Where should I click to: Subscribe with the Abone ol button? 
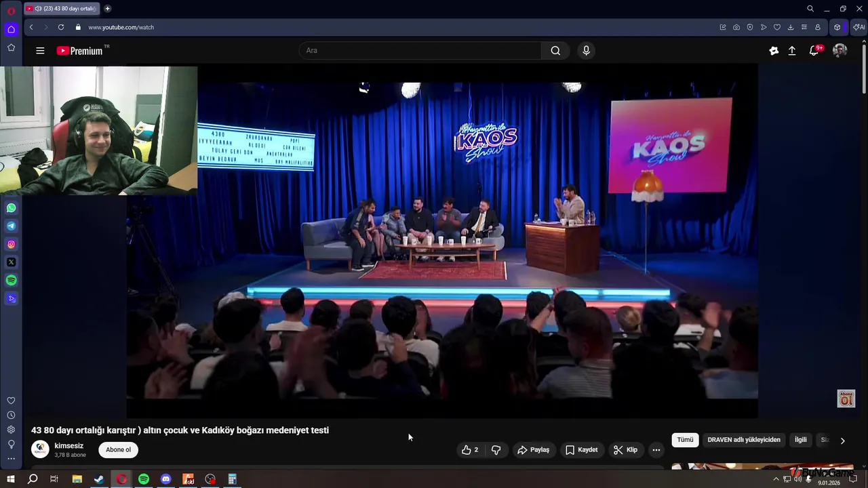click(118, 450)
